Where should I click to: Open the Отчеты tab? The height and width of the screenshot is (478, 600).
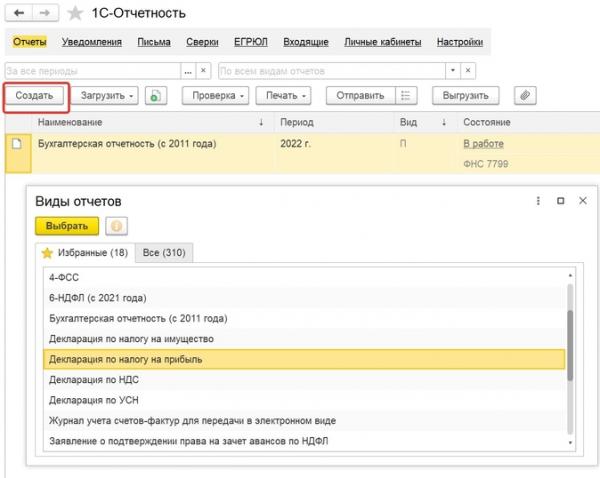click(x=29, y=42)
